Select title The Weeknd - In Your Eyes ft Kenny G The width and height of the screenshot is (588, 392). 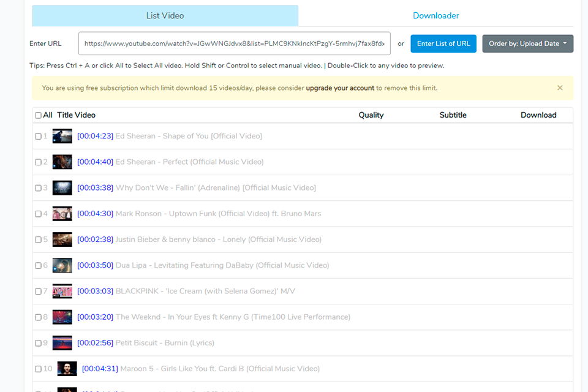[x=233, y=317]
